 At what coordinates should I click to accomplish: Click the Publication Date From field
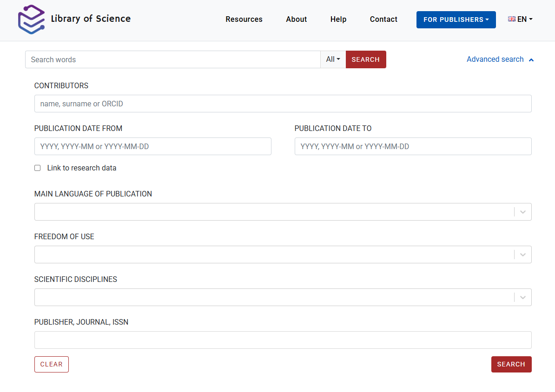[152, 146]
